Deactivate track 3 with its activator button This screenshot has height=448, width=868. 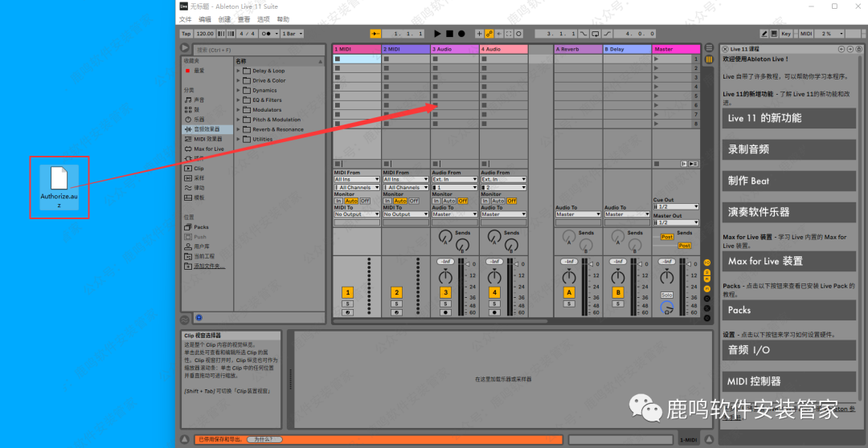point(445,293)
